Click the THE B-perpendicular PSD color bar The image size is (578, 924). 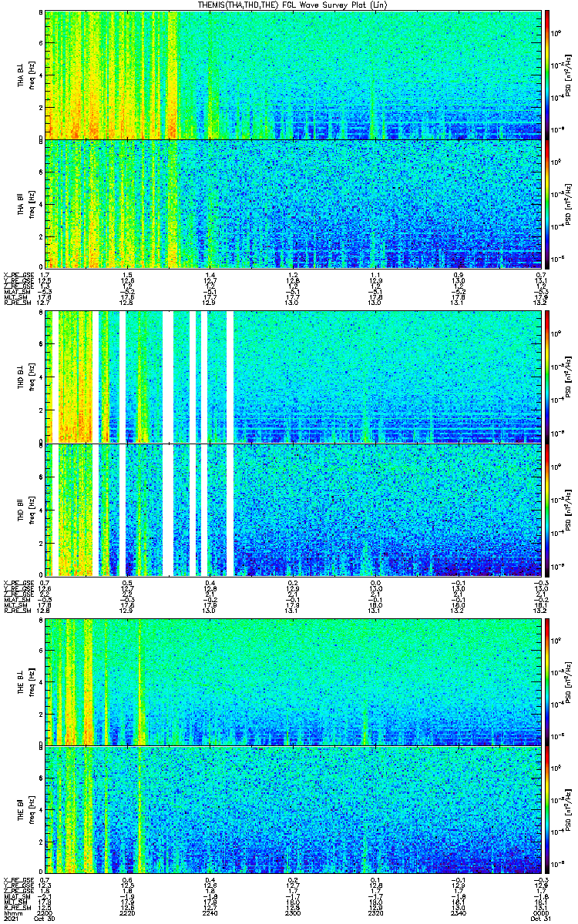[547, 681]
